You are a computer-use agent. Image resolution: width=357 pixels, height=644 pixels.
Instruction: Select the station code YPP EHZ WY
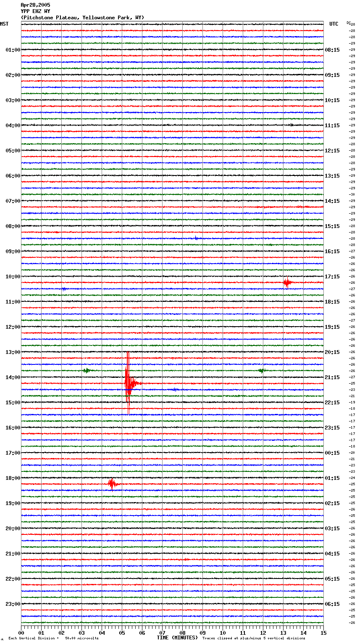coord(35,11)
